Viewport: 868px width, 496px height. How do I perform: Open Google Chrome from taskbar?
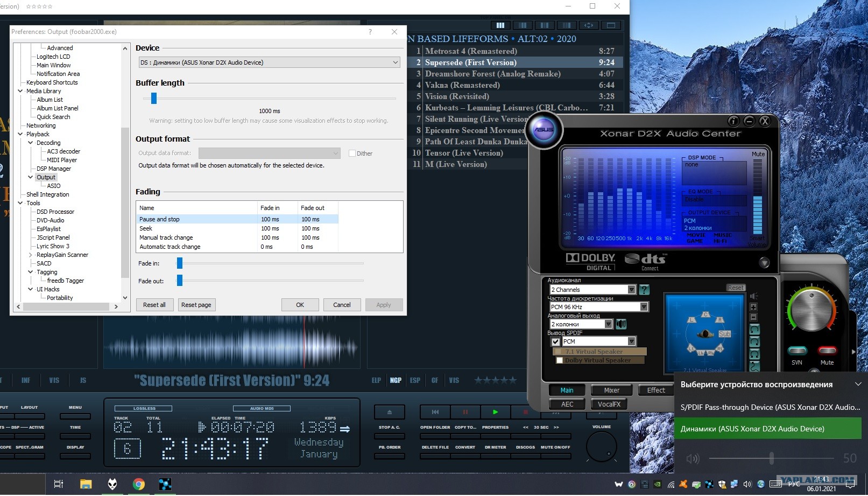[x=139, y=484]
